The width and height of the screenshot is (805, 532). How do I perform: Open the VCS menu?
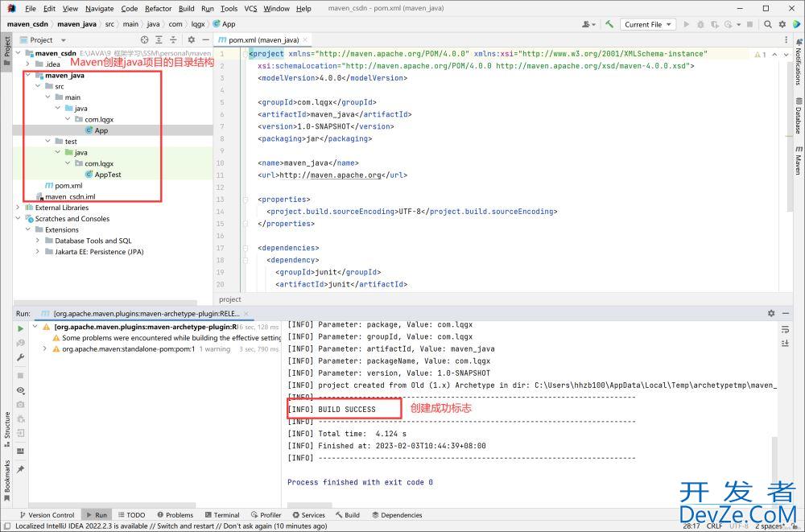pyautogui.click(x=250, y=8)
